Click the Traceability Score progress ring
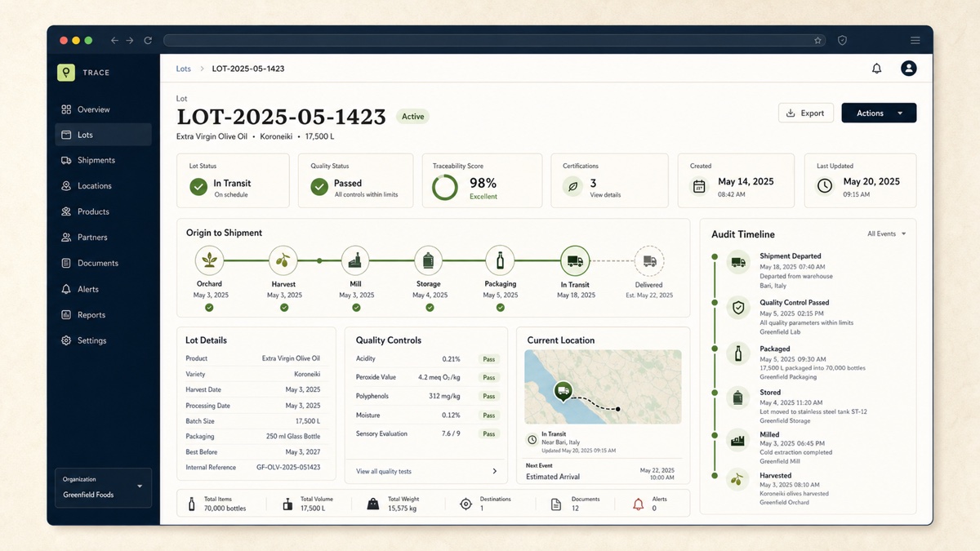 (445, 187)
